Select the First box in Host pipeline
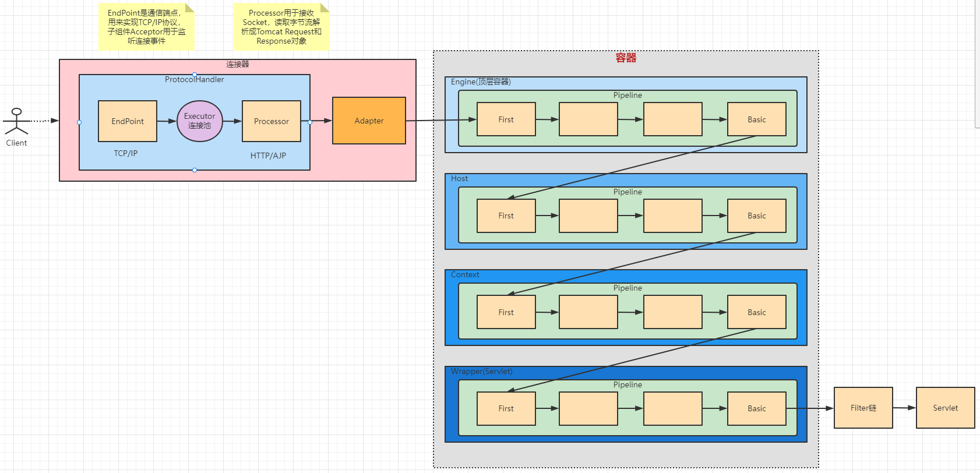Image resolution: width=980 pixels, height=473 pixels. (506, 216)
